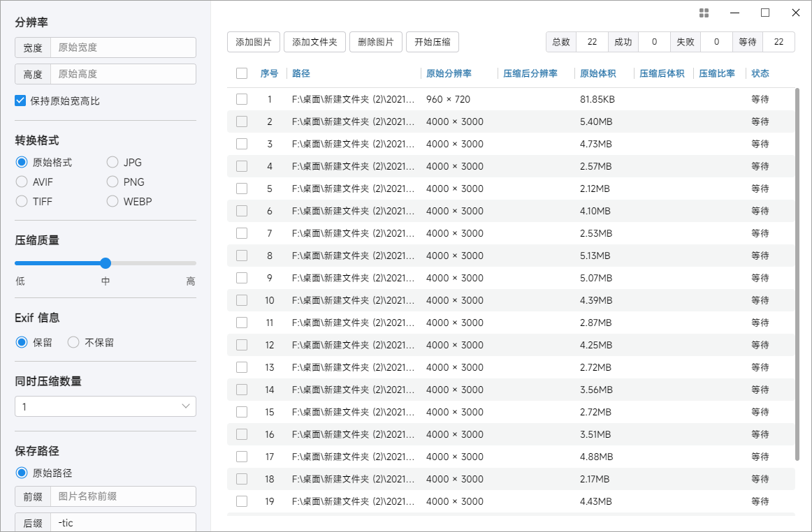Click the 删除图片 button

[x=376, y=42]
